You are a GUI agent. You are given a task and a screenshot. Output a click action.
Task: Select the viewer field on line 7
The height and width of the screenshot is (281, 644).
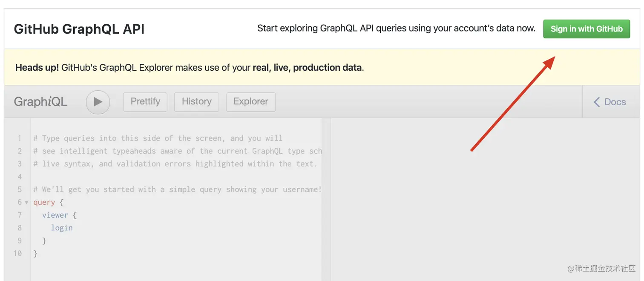point(55,215)
